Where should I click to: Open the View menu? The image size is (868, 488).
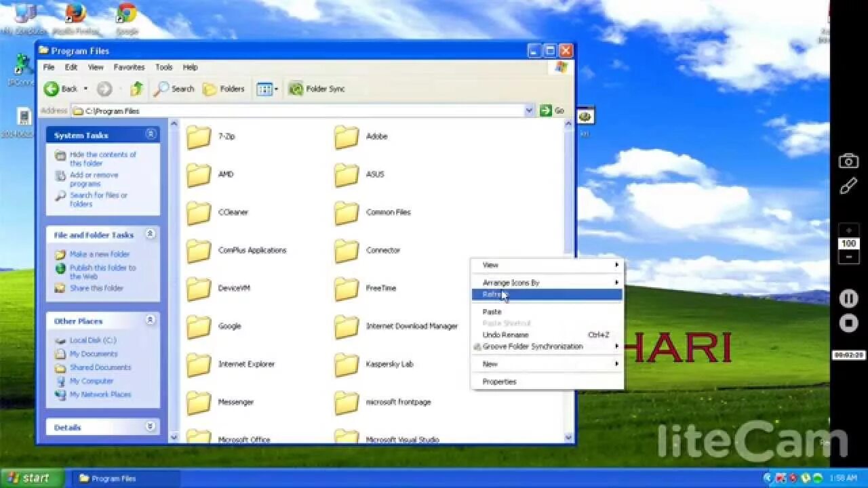click(x=96, y=67)
